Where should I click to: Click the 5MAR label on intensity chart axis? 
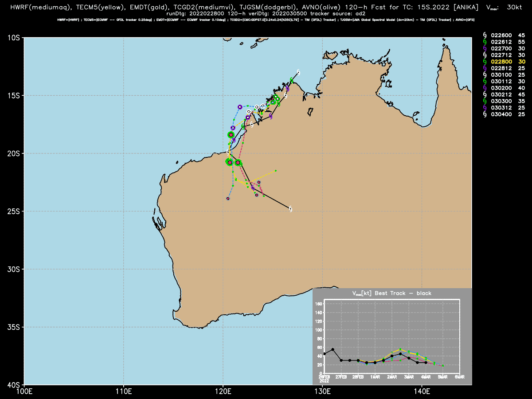point(443,377)
